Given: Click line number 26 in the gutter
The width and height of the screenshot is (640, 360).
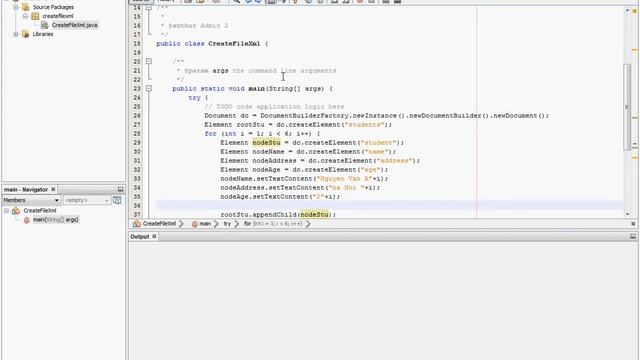Looking at the screenshot, I should click(137, 116).
